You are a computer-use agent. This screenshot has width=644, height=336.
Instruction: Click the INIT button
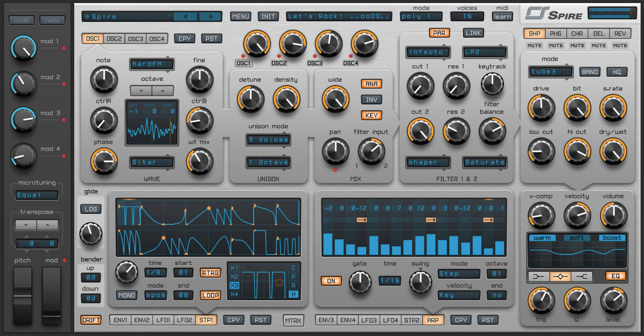tap(268, 17)
